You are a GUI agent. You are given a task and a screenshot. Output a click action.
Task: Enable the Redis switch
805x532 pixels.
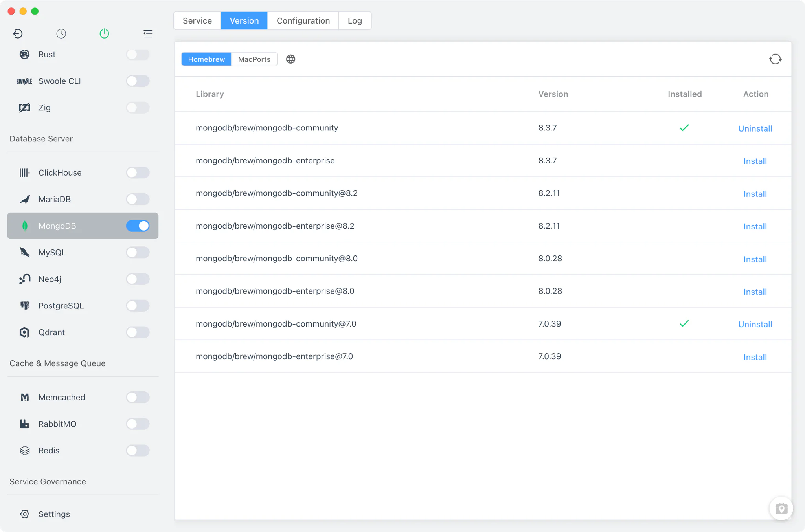(x=138, y=450)
